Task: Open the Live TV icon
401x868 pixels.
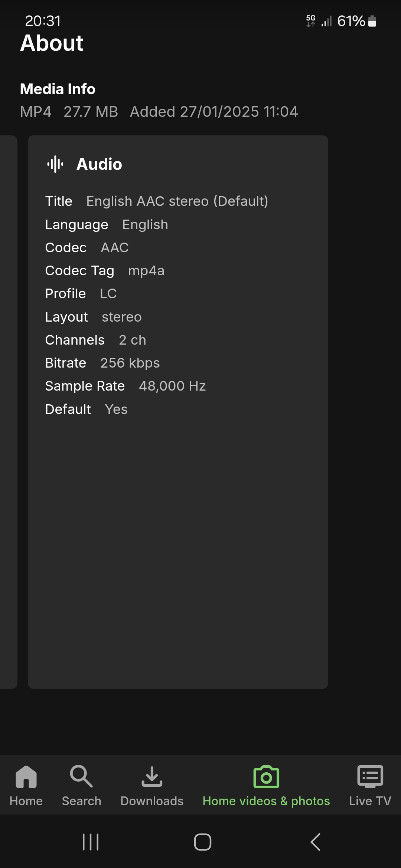Action: [370, 776]
